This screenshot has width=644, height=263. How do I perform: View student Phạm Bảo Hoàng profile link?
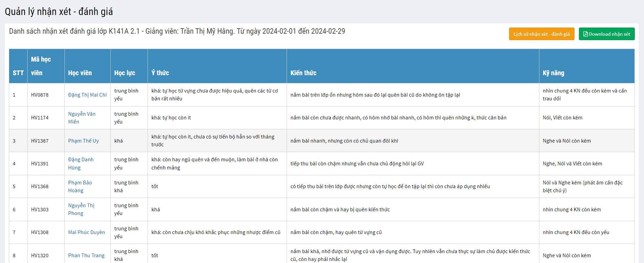click(80, 186)
